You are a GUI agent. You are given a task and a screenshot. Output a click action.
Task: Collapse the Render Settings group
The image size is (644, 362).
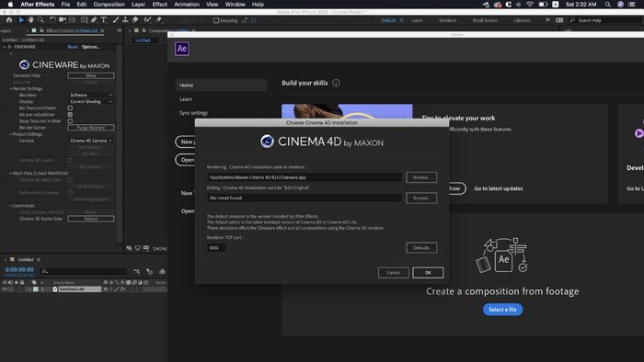click(11, 88)
